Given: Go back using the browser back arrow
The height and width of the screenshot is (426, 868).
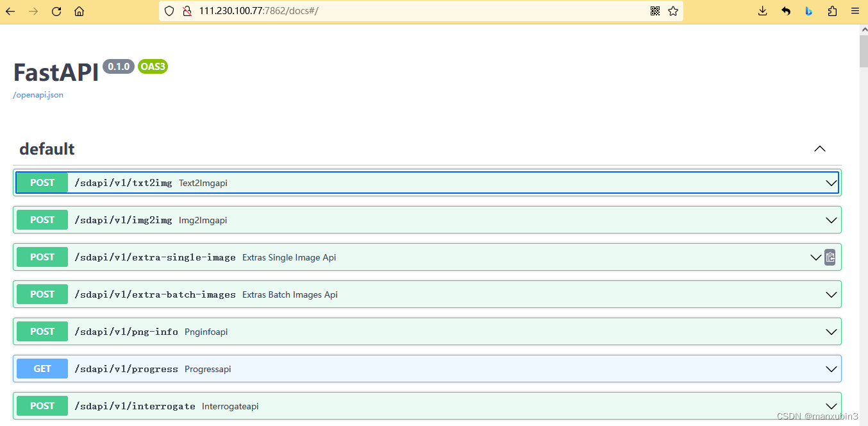Looking at the screenshot, I should 10,11.
